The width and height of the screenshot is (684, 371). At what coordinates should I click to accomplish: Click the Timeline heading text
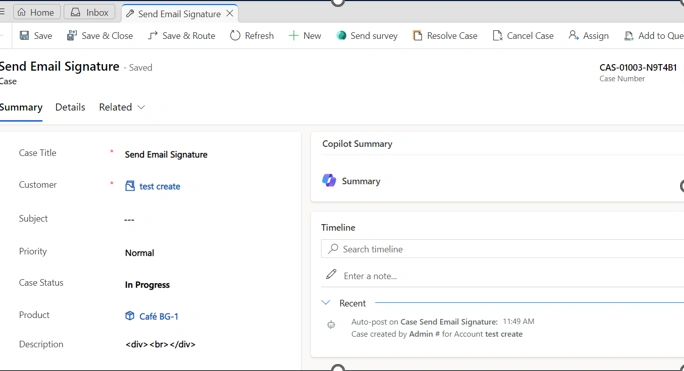coord(338,227)
